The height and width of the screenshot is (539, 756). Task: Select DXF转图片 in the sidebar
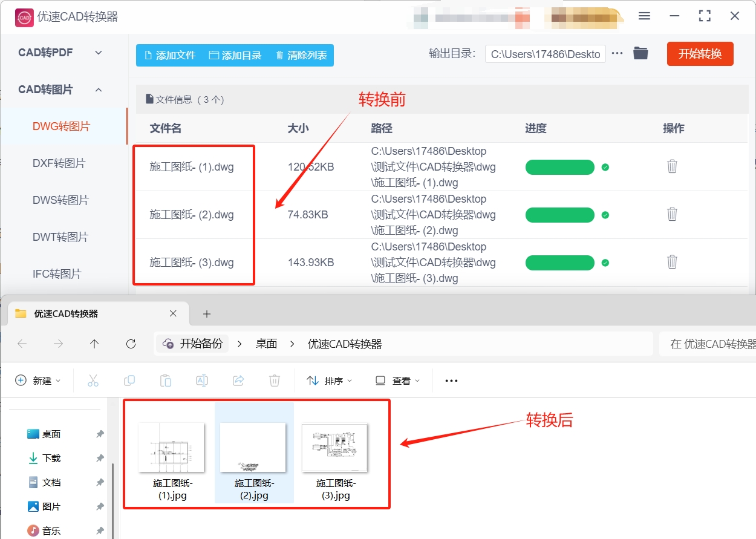(x=59, y=163)
